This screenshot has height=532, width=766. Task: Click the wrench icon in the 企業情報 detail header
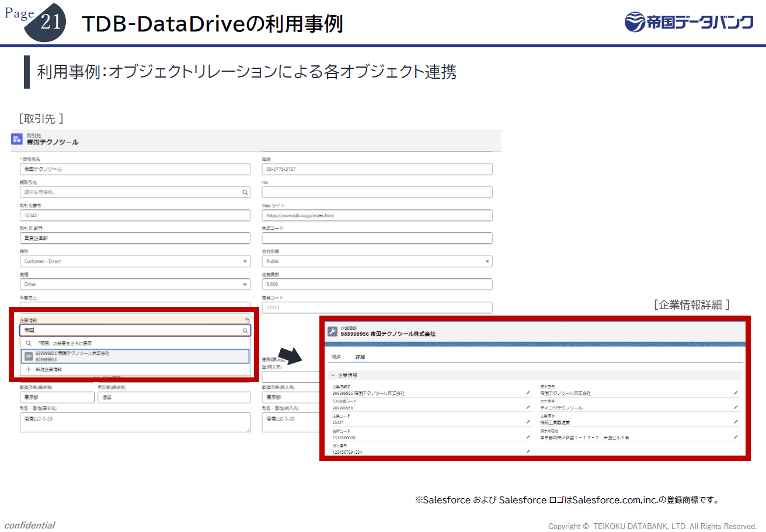coord(332,331)
